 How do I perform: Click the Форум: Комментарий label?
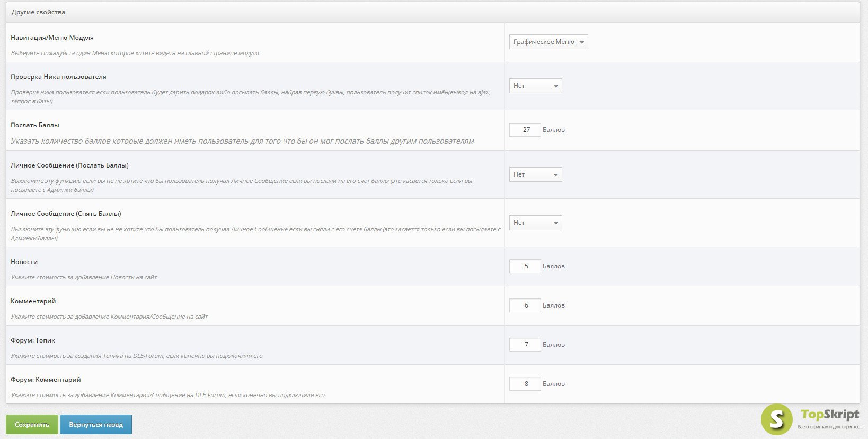pyautogui.click(x=46, y=380)
